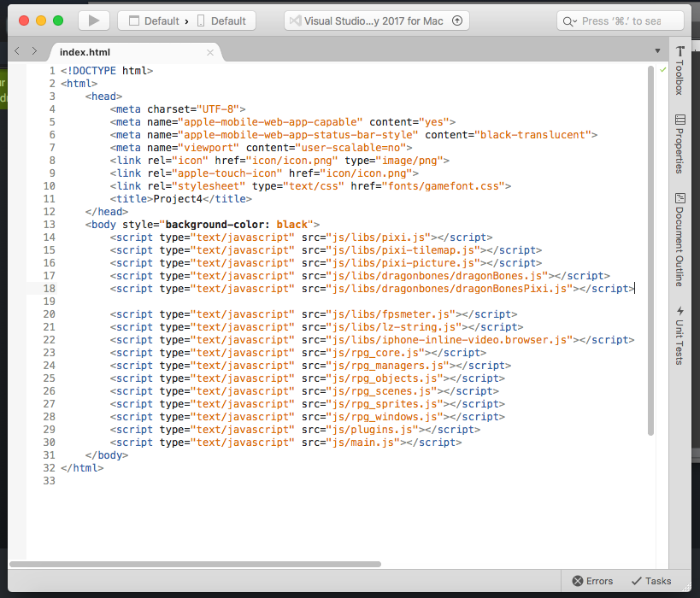
Task: Click "apple-mobile-web-app-capable" attribute value
Action: point(271,122)
